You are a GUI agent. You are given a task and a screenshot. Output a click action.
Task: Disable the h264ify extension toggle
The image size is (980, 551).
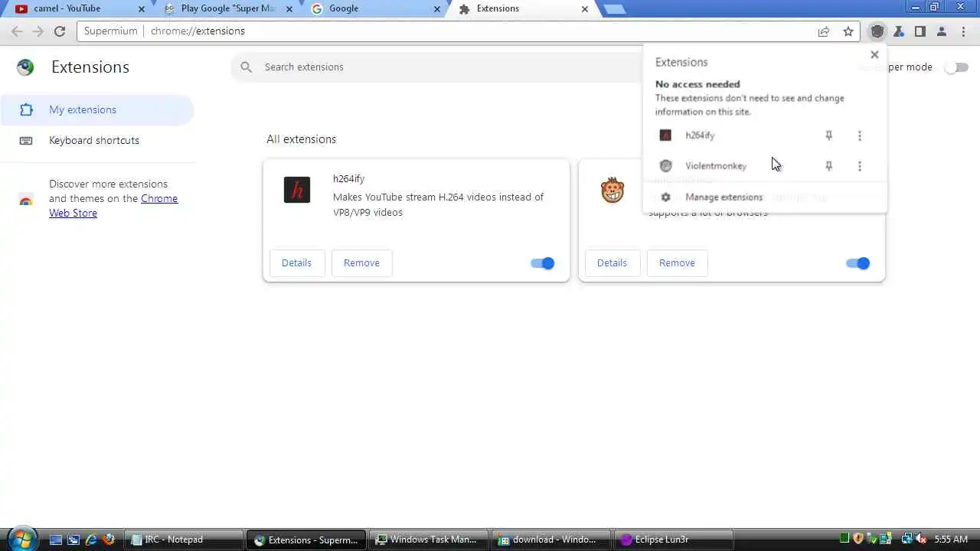542,263
